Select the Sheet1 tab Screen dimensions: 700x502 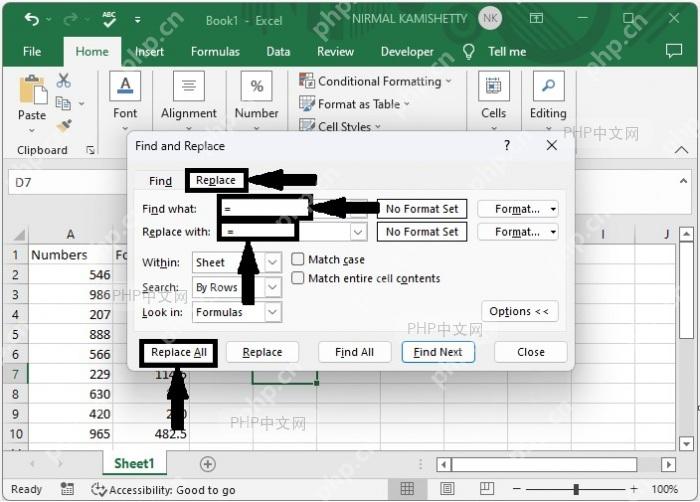coord(134,464)
